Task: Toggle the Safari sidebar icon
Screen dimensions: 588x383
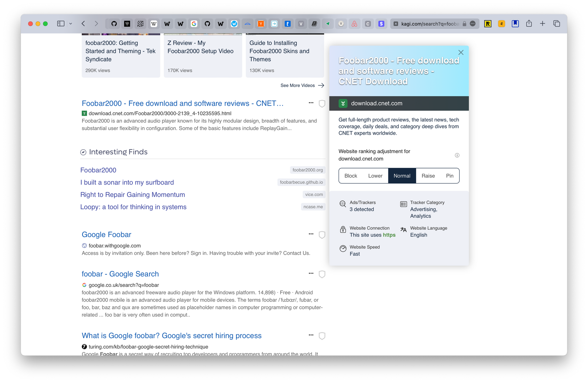Action: click(x=61, y=24)
